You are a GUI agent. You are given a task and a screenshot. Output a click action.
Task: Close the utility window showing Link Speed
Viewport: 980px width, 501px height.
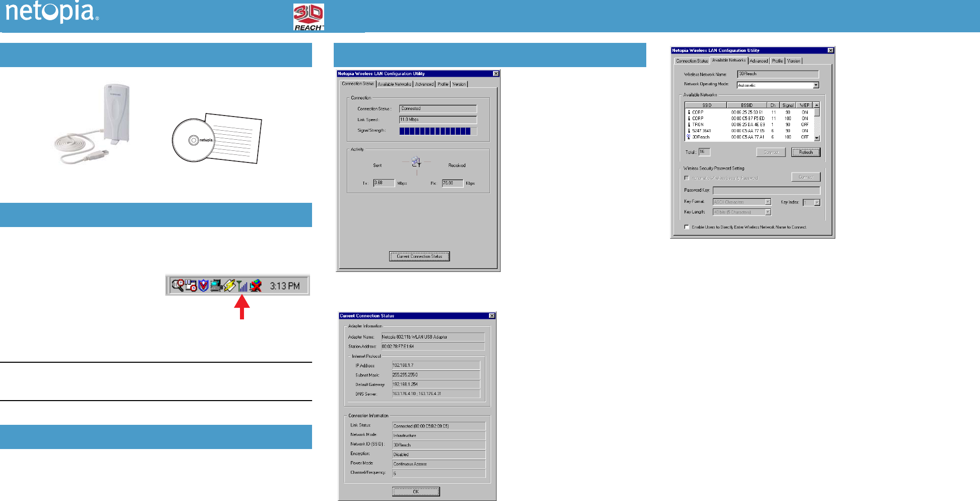[x=496, y=74]
